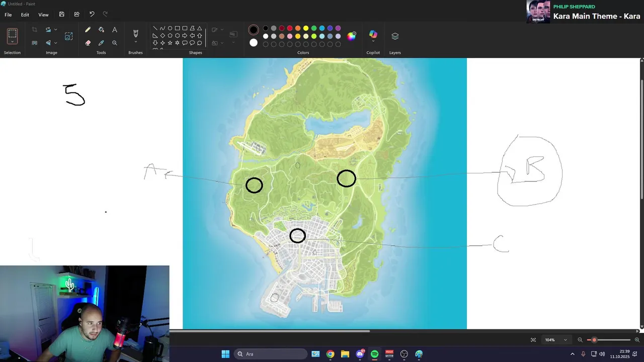Click the horizontal scrollbar of canvas

coord(270,331)
